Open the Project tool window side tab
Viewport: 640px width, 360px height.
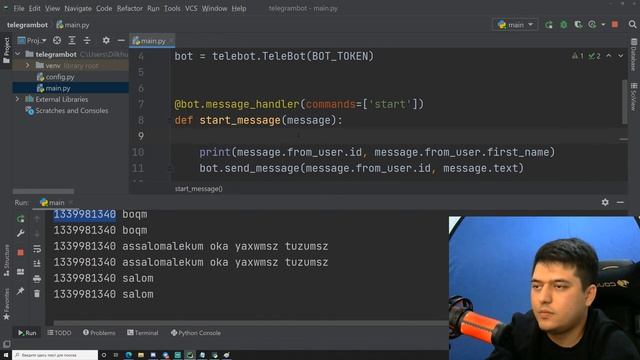[6, 50]
